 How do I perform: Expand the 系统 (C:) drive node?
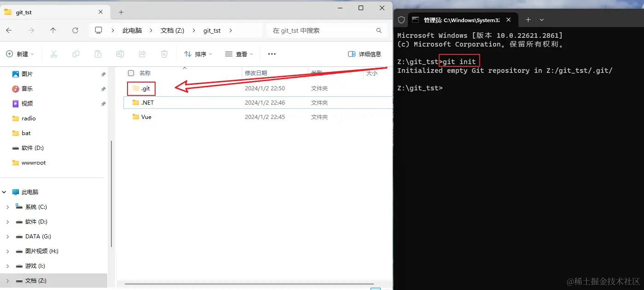(x=7, y=207)
